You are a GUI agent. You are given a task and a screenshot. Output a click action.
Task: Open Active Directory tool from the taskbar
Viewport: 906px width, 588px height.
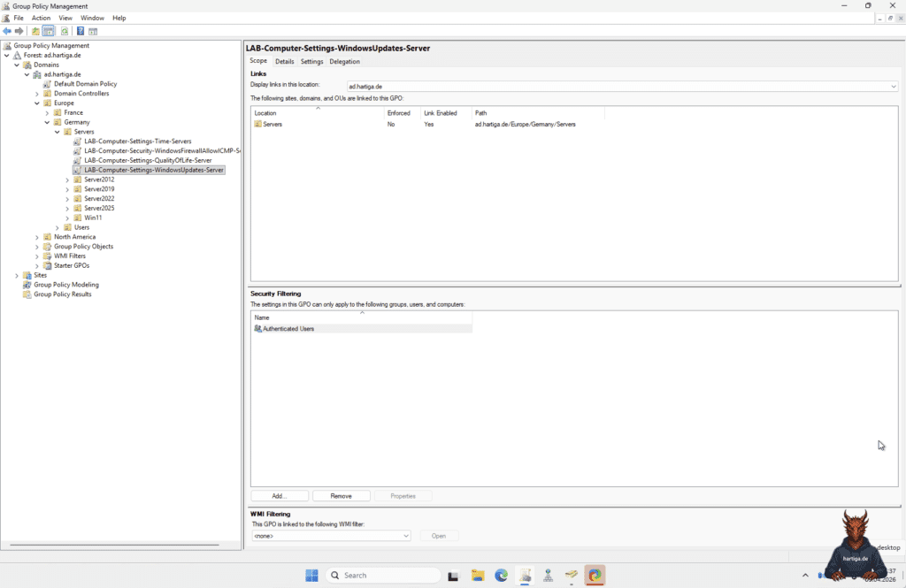[549, 575]
